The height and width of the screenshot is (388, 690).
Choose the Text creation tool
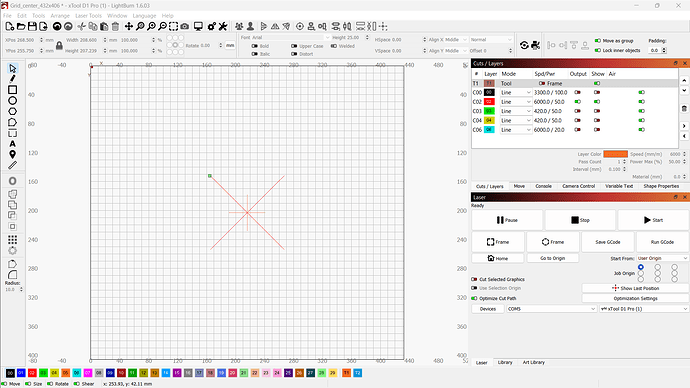point(12,144)
